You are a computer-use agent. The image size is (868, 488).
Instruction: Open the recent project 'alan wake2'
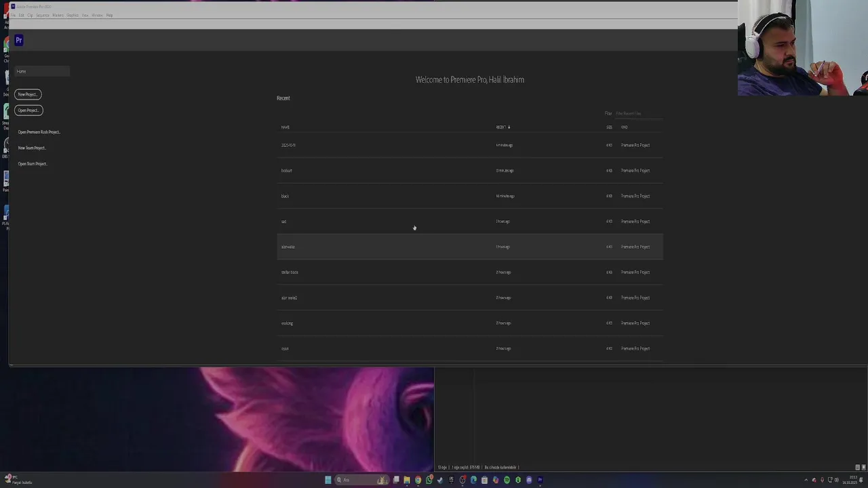click(x=470, y=298)
